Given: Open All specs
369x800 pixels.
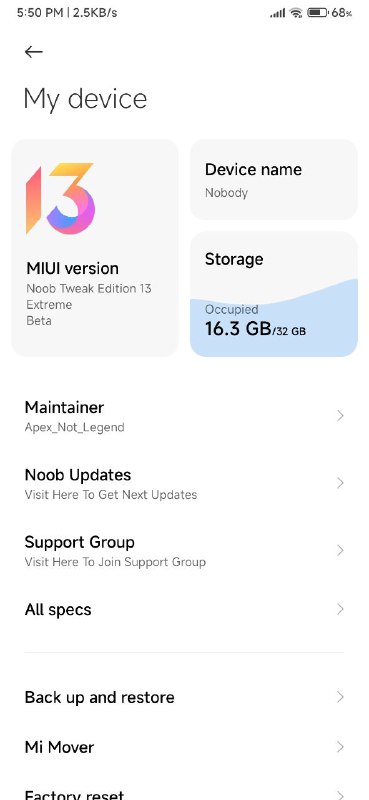Looking at the screenshot, I should 184,609.
